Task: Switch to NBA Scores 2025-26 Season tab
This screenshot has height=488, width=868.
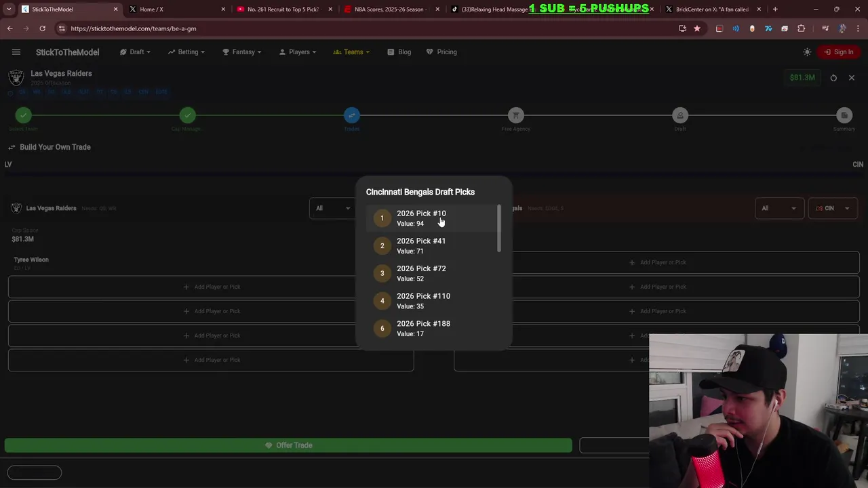Action: point(391,9)
